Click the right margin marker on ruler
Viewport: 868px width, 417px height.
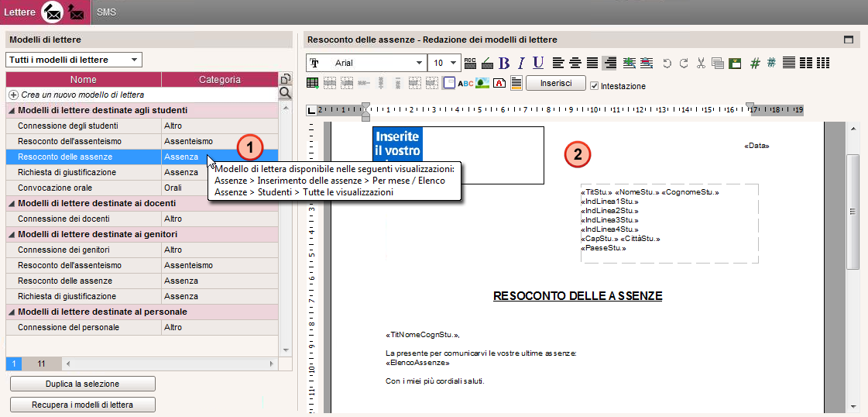pos(750,105)
